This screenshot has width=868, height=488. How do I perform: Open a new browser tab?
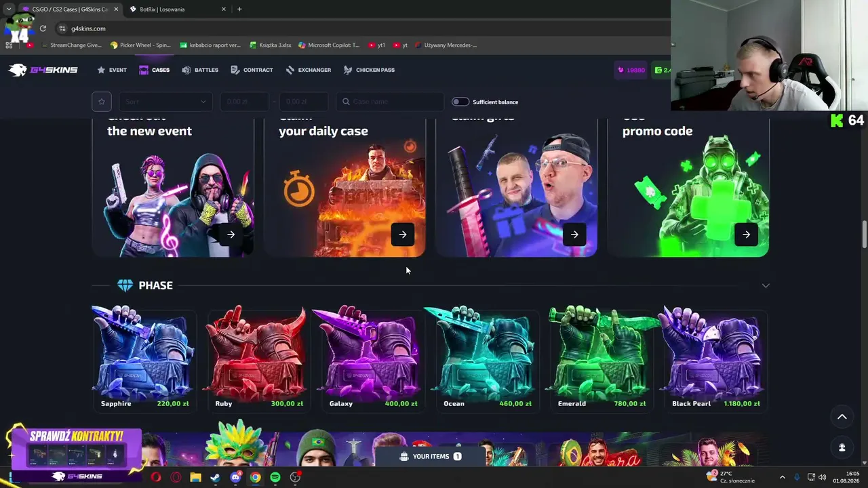tap(239, 9)
